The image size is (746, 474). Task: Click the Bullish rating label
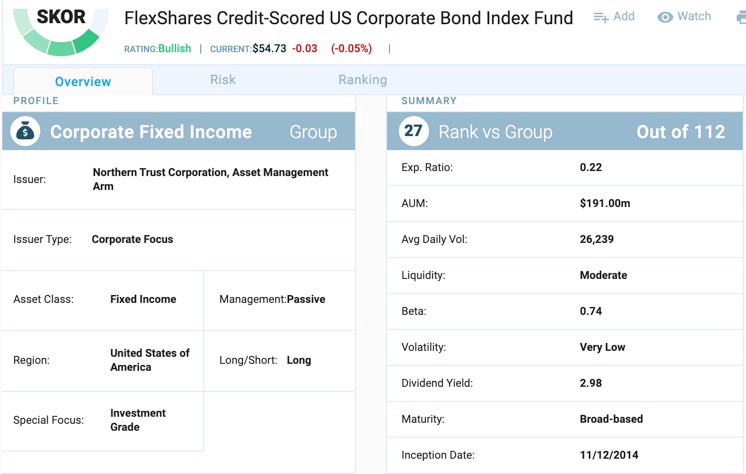[x=174, y=48]
